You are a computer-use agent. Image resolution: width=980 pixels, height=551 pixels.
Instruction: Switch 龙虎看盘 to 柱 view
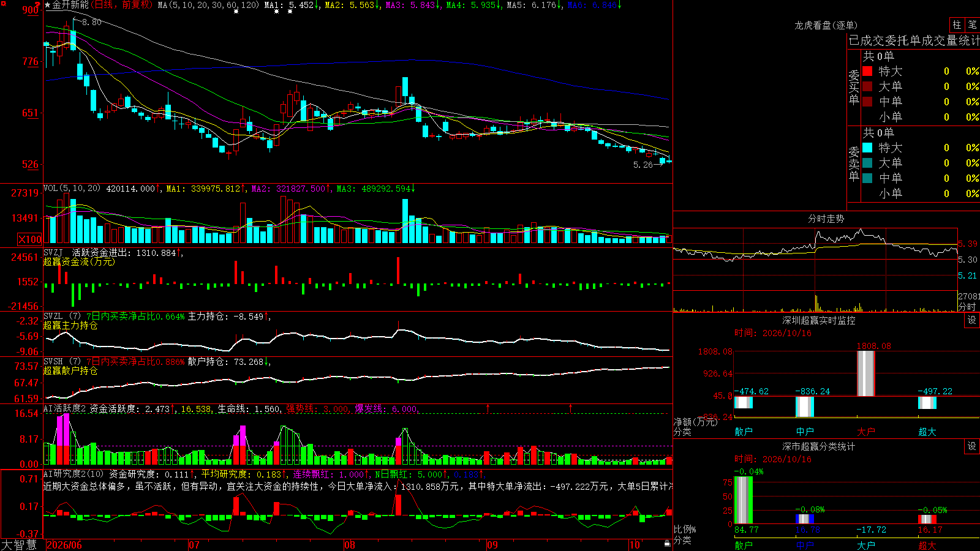pyautogui.click(x=957, y=25)
